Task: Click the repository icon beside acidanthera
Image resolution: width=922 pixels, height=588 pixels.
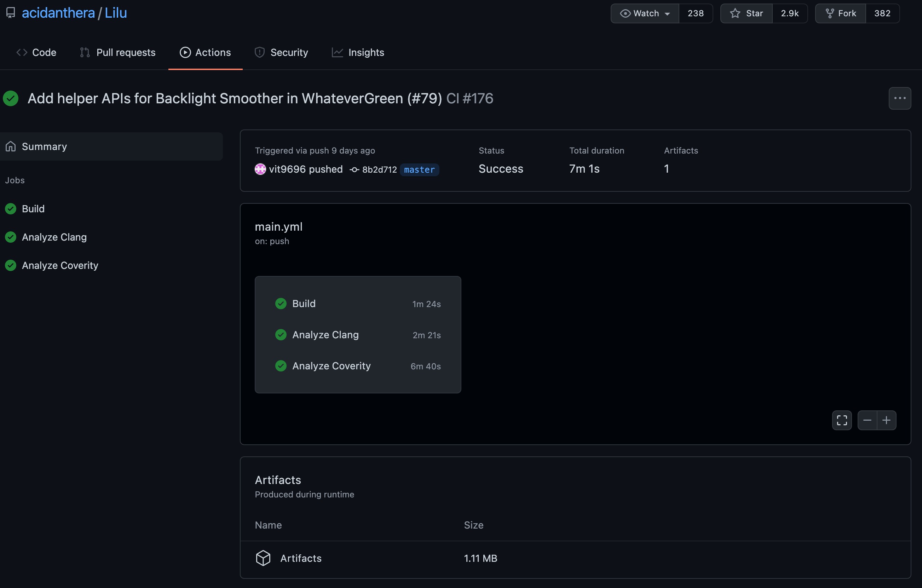Action: pos(11,13)
